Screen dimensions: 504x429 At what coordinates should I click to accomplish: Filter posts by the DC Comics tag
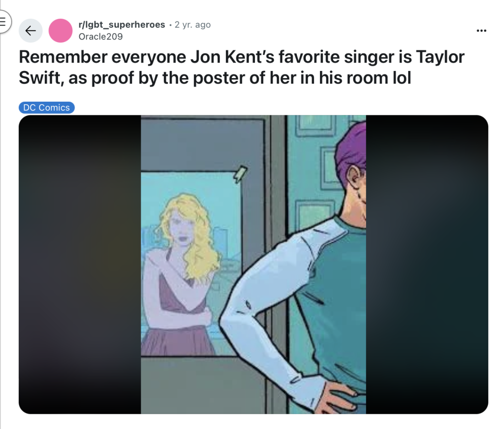pyautogui.click(x=46, y=107)
